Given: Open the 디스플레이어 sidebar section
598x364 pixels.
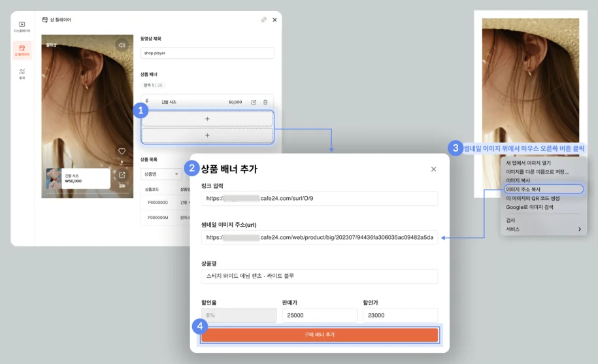Looking at the screenshot, I should click(x=22, y=27).
